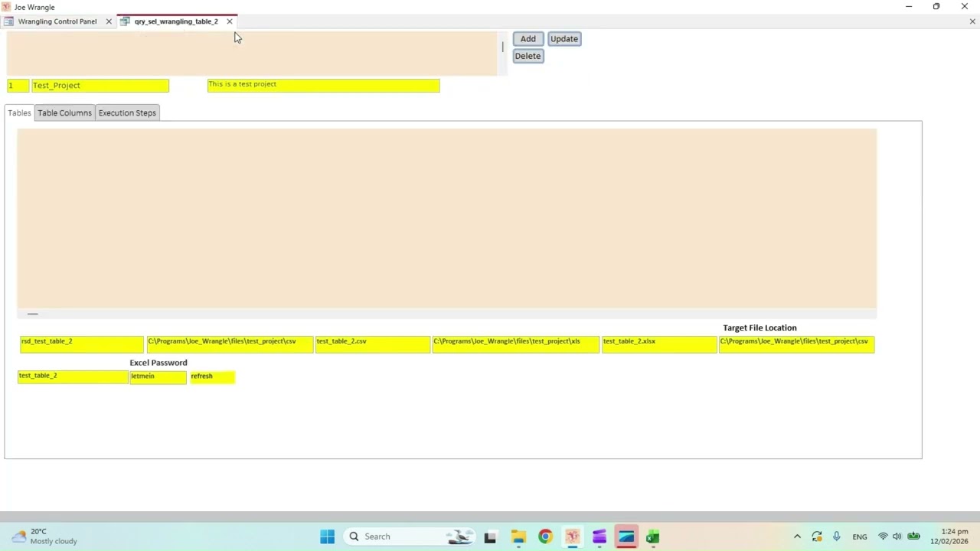The image size is (980, 551).
Task: Open the weather widget showing 20°C
Action: click(44, 536)
